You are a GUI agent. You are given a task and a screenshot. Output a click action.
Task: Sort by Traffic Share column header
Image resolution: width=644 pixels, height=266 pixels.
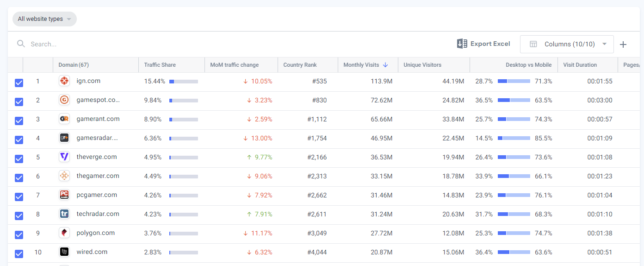pyautogui.click(x=160, y=65)
